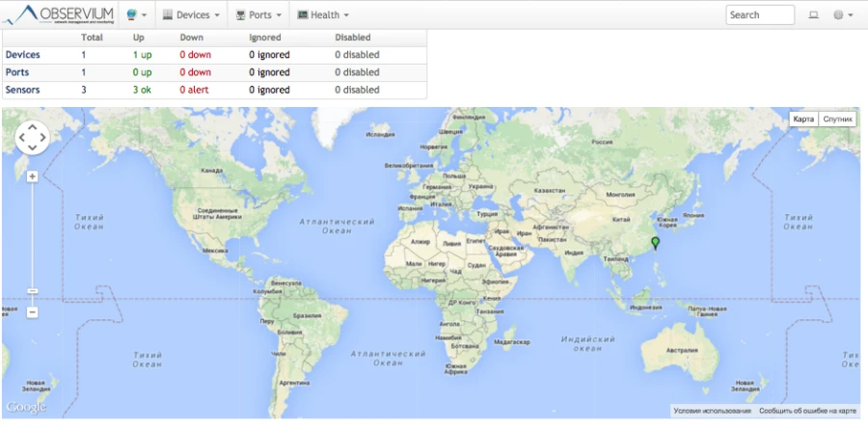The image size is (868, 427).
Task: Click the Observium logo
Action: [58, 14]
